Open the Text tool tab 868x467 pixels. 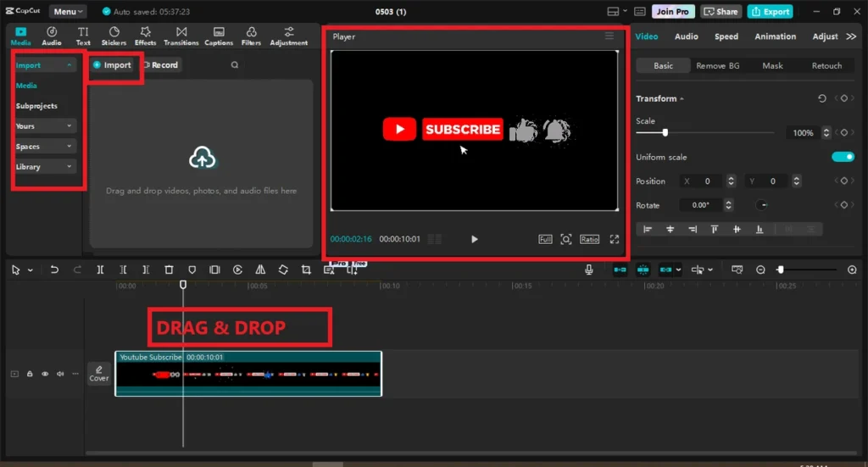[x=83, y=36]
